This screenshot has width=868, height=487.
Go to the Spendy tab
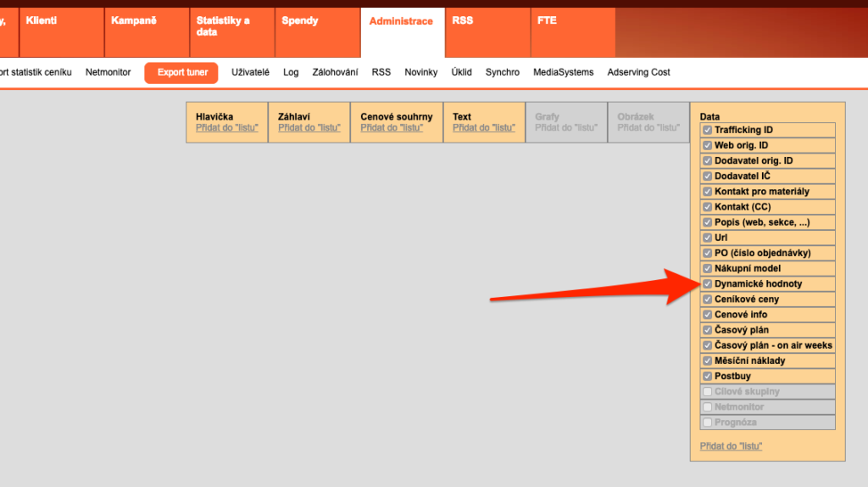click(x=299, y=21)
